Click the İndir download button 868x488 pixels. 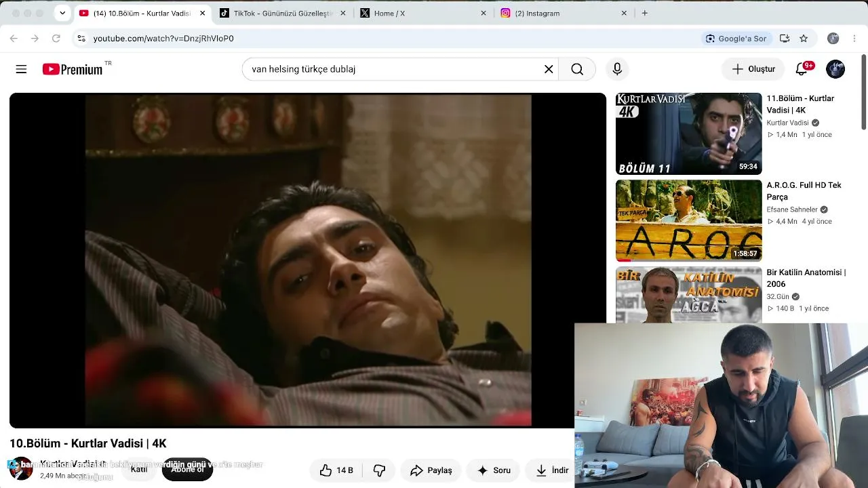(x=551, y=470)
